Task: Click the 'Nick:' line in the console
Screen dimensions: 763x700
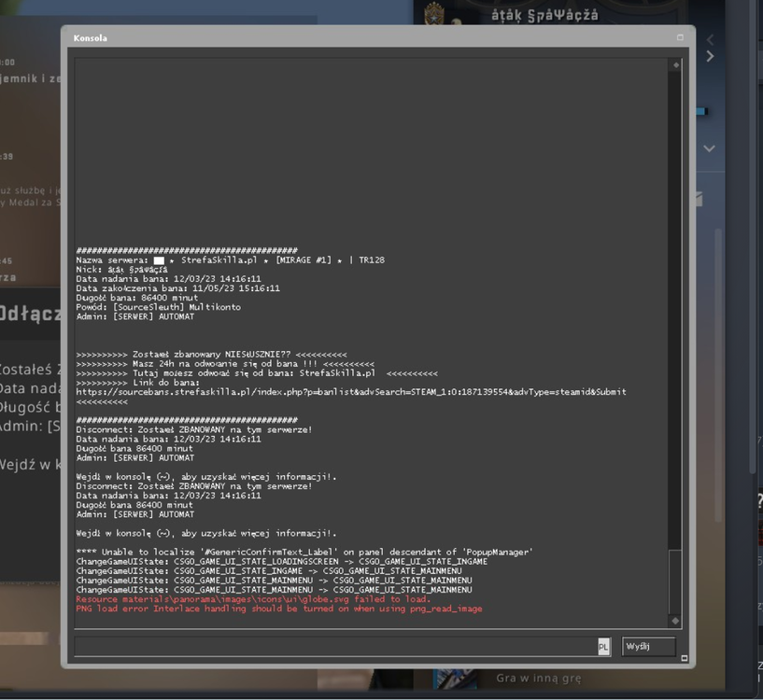Action: point(121,270)
